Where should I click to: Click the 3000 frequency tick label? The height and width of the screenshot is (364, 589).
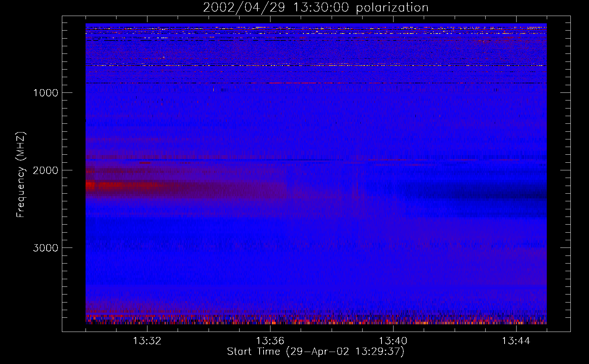46,248
